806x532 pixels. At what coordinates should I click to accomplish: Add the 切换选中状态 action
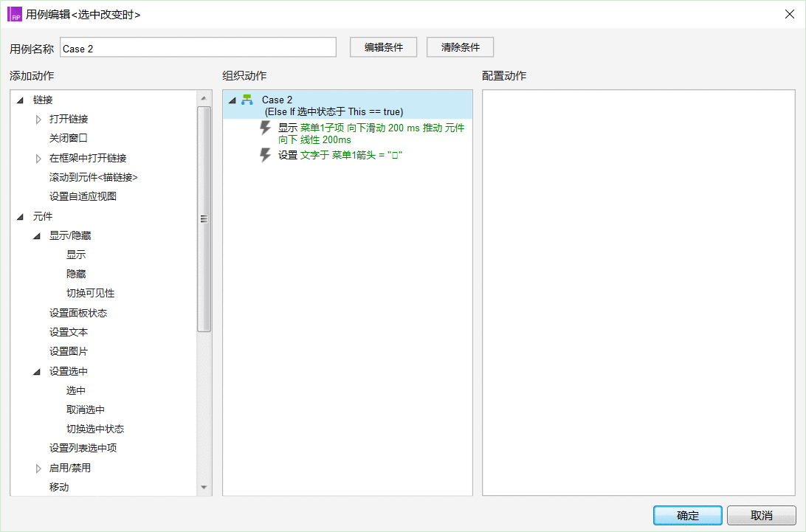tap(95, 429)
